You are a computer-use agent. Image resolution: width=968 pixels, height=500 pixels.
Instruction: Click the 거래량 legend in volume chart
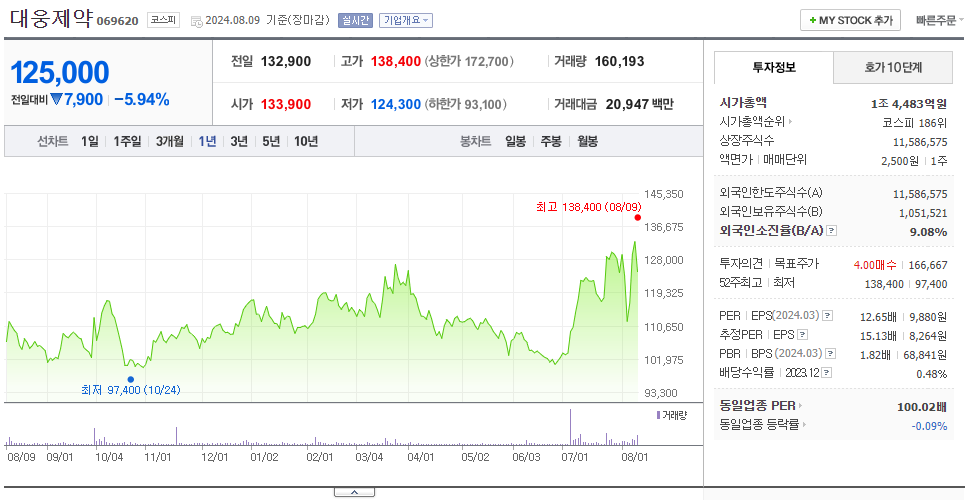pyautogui.click(x=672, y=415)
